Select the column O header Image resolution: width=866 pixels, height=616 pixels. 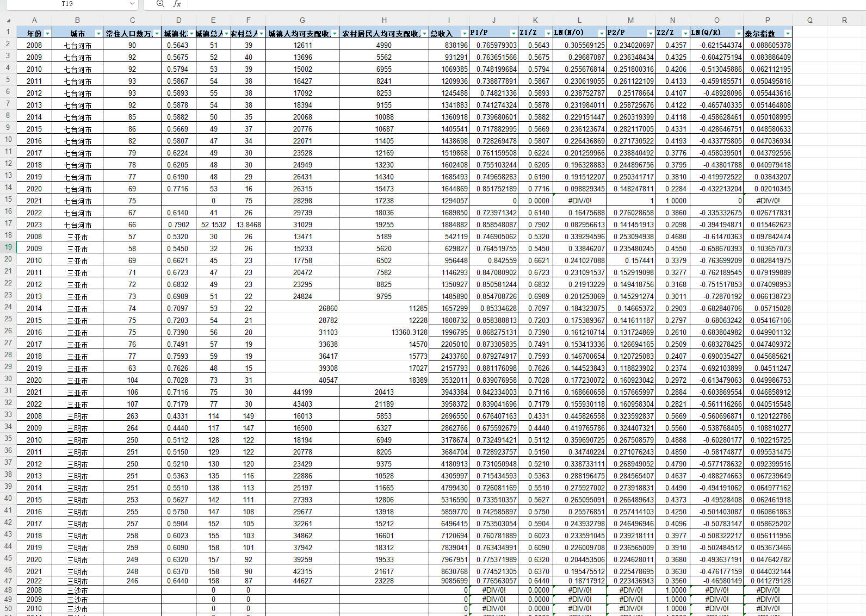(716, 20)
